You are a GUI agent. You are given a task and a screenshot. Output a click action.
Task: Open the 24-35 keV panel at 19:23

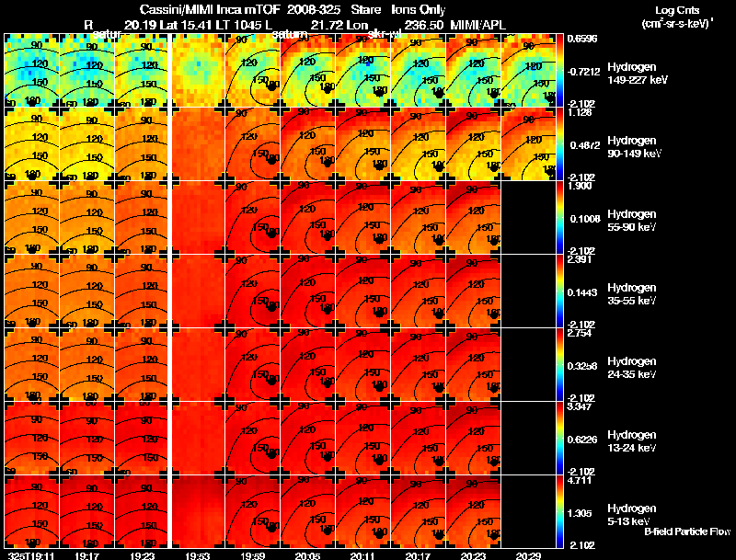pos(142,365)
